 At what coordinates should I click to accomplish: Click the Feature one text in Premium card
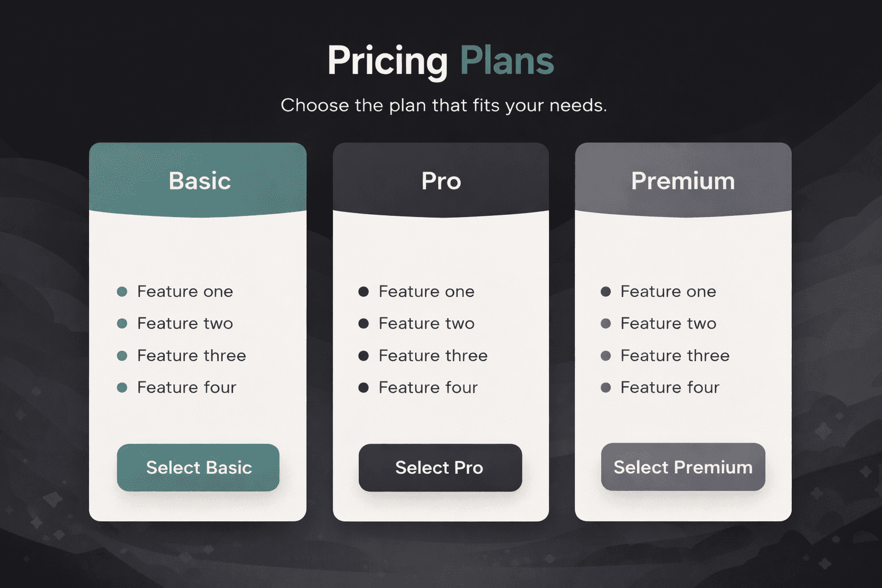668,292
